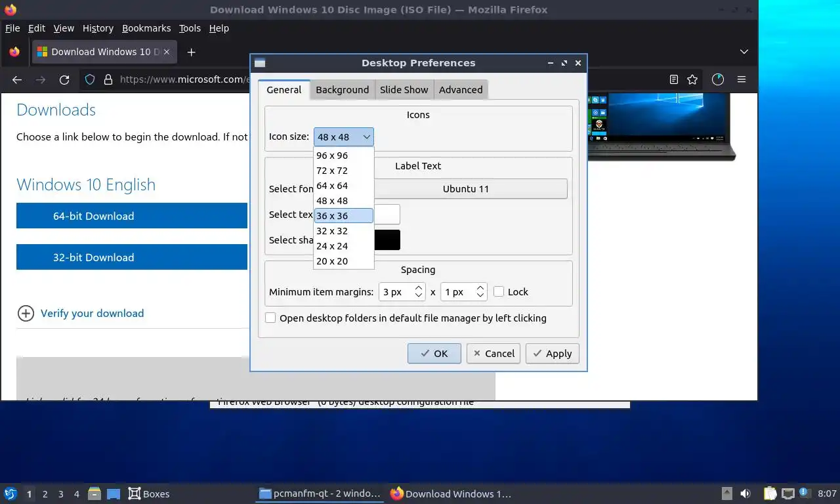Image resolution: width=840 pixels, height=504 pixels.
Task: Pick 32 x 32 icon size
Action: [x=344, y=231]
